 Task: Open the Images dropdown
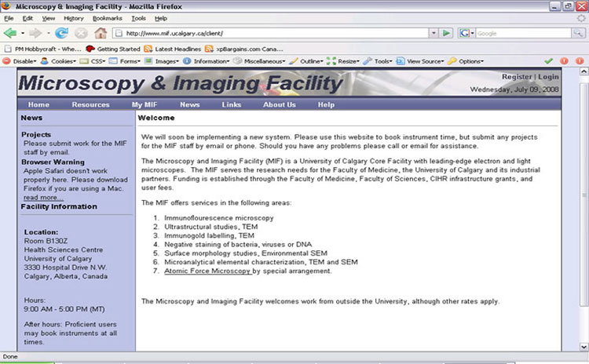[x=162, y=61]
